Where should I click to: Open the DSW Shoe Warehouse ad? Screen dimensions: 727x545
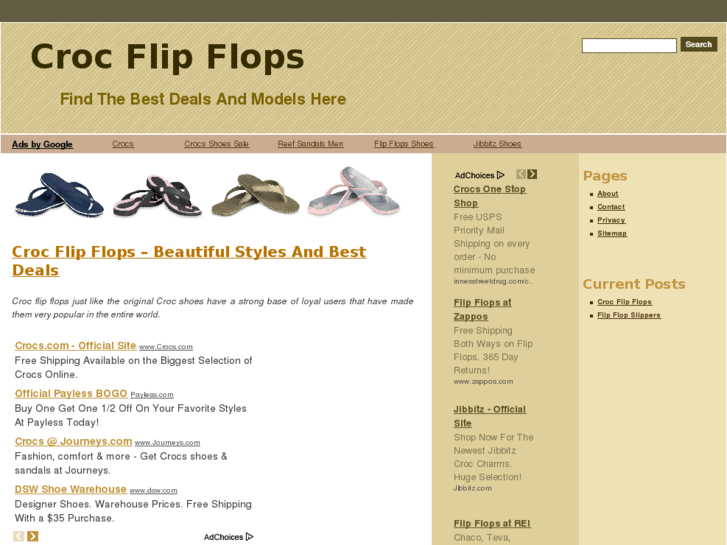70,489
